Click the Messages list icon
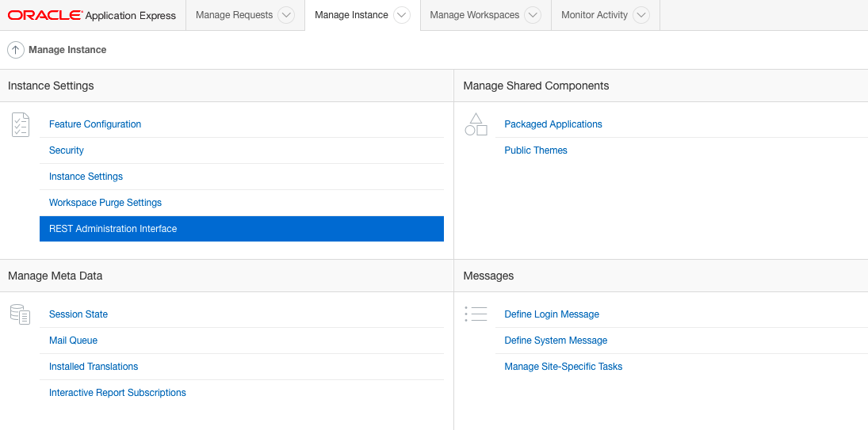This screenshot has height=430, width=868. coord(476,314)
